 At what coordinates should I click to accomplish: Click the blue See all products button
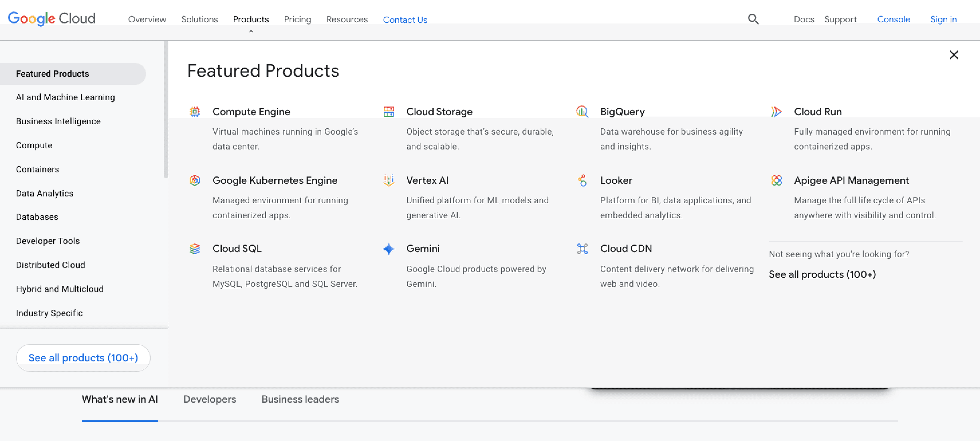83,358
